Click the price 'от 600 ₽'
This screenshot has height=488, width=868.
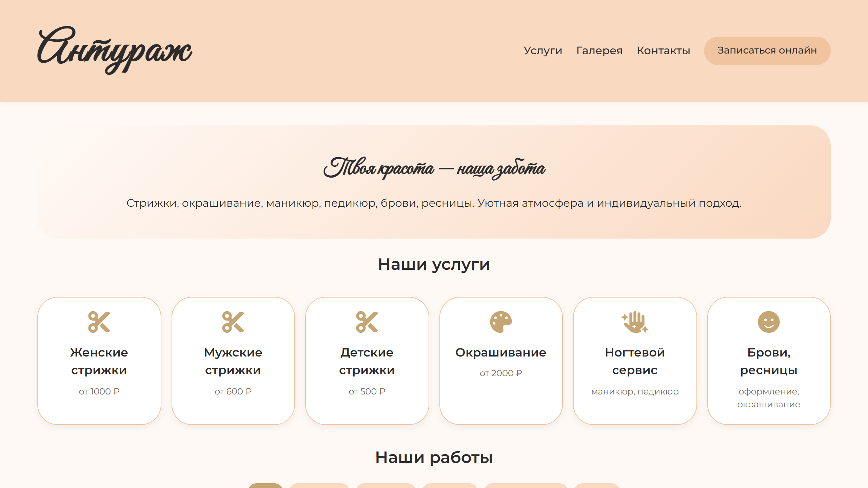point(233,391)
